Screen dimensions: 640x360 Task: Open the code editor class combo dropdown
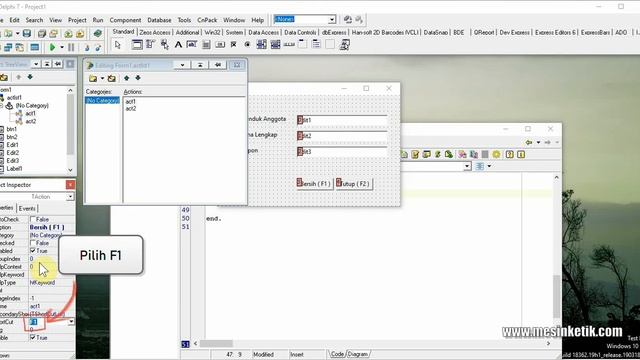pos(467,166)
